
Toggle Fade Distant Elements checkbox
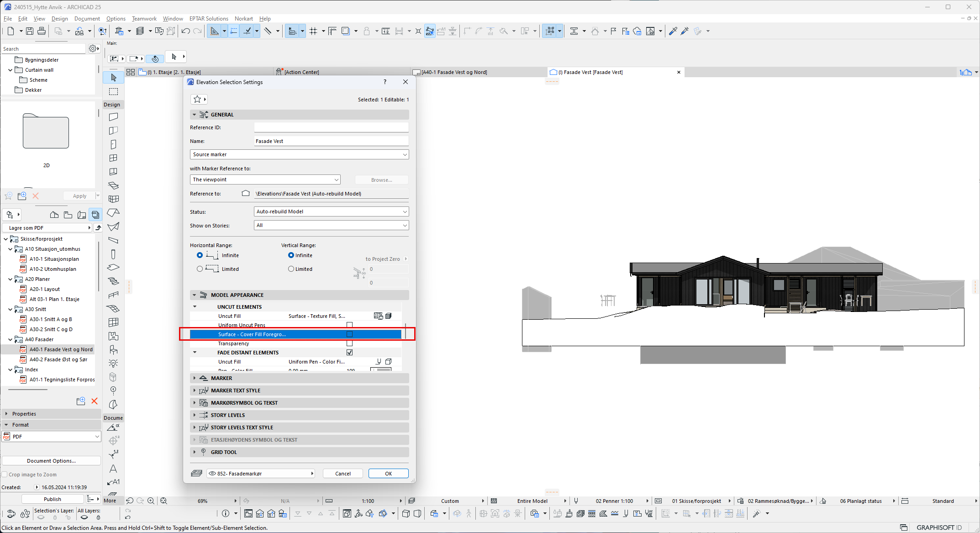coord(349,353)
